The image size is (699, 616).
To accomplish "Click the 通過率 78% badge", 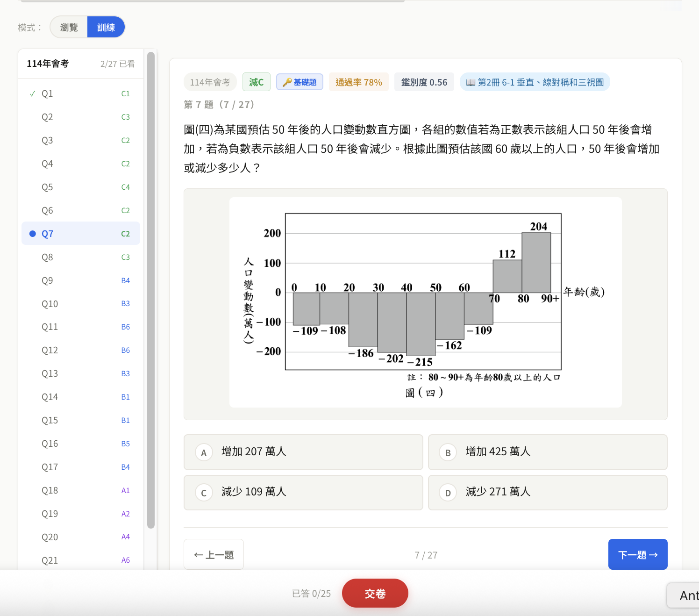I will [358, 82].
